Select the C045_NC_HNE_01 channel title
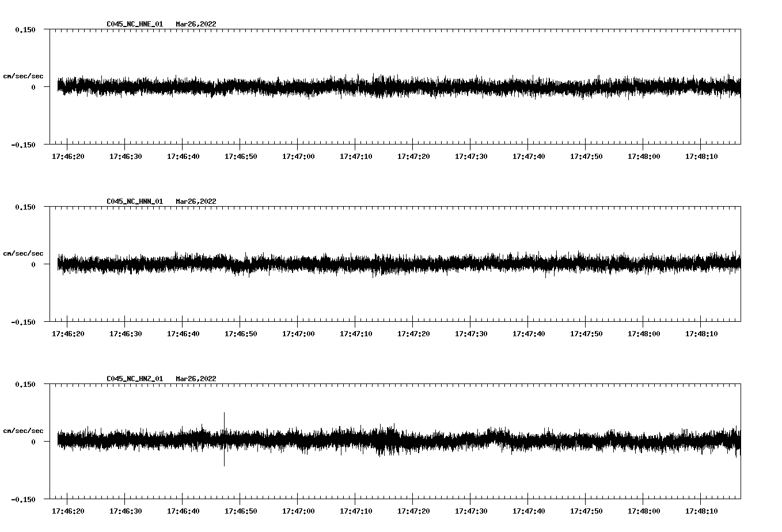 pyautogui.click(x=135, y=24)
